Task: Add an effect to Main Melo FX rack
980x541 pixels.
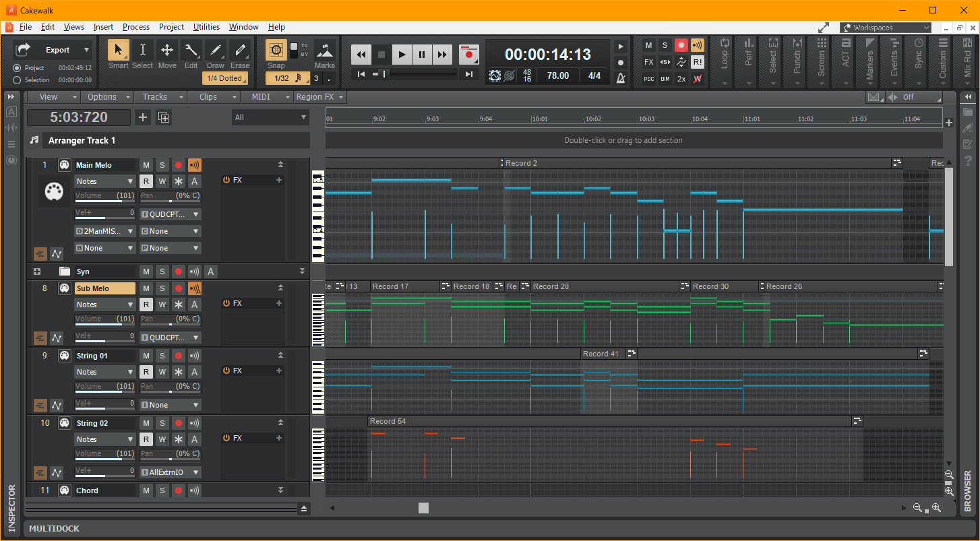Action: click(x=279, y=180)
